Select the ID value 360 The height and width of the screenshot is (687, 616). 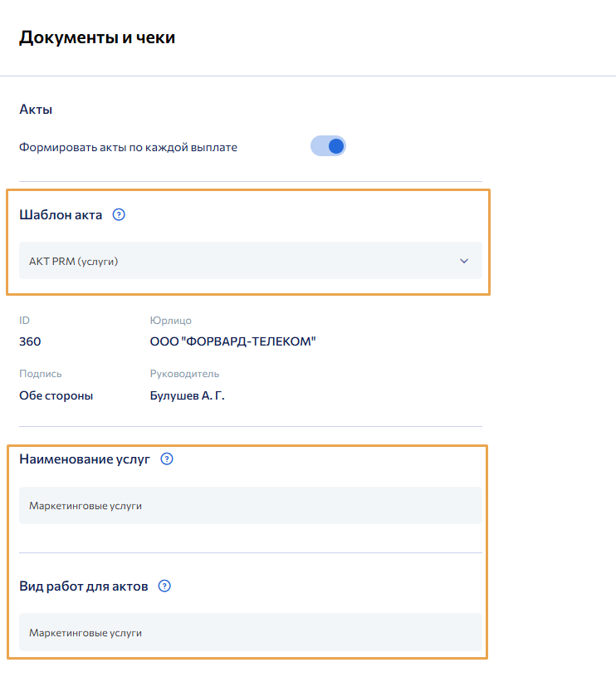(30, 341)
